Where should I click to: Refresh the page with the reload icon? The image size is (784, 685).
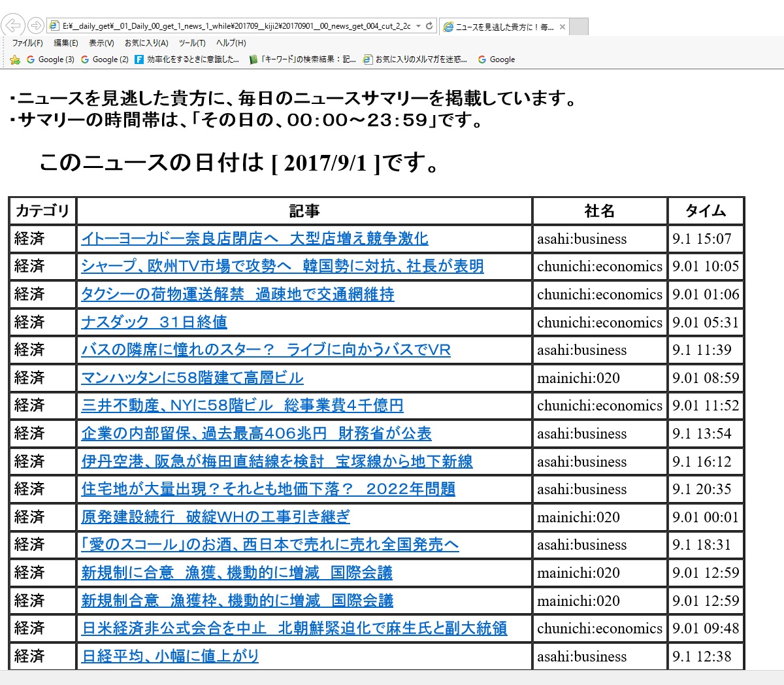[x=429, y=26]
